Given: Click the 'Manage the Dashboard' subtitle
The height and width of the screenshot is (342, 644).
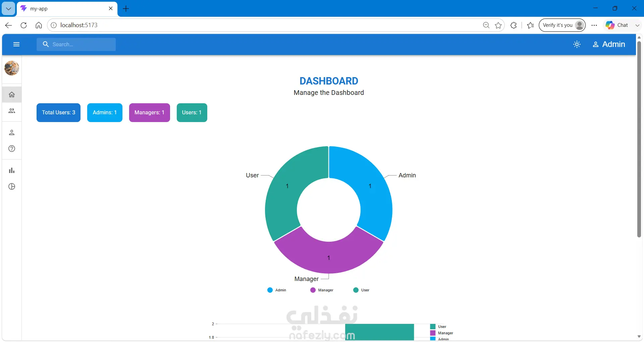Looking at the screenshot, I should tap(329, 93).
